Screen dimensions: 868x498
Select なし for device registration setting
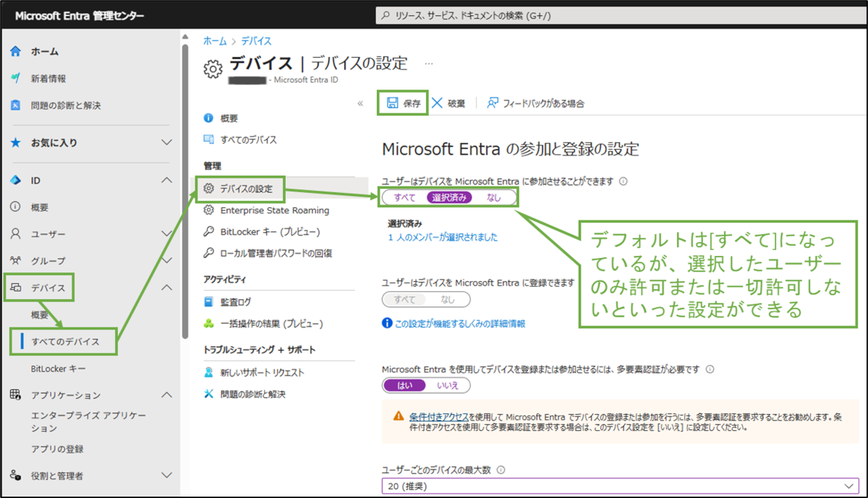click(x=448, y=299)
